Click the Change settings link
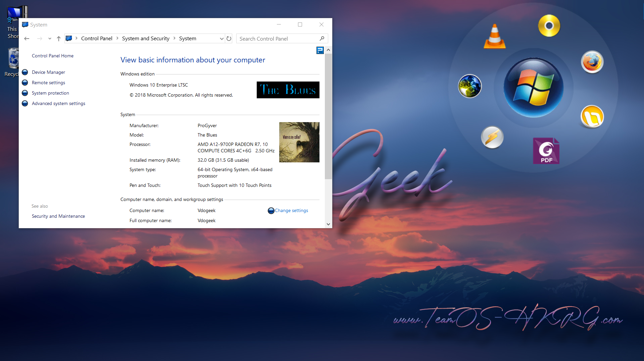 tap(291, 210)
